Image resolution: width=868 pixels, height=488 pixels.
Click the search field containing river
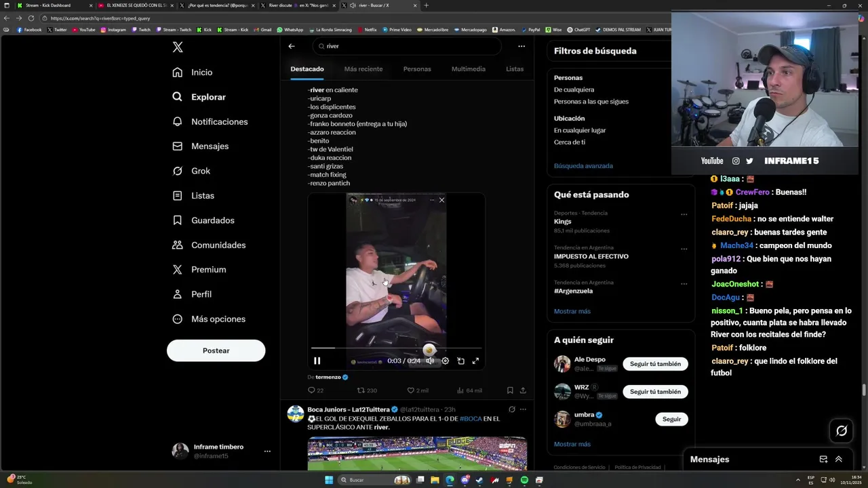pos(407,46)
